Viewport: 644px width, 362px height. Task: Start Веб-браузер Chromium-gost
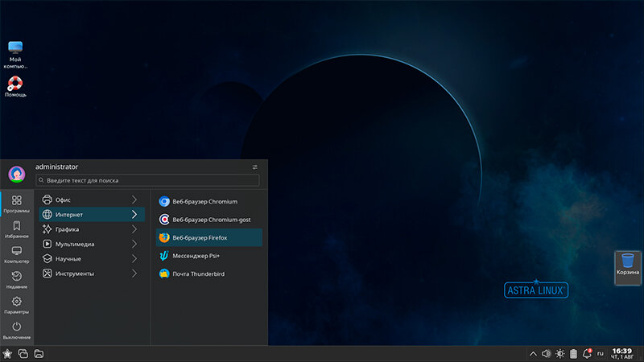point(209,220)
